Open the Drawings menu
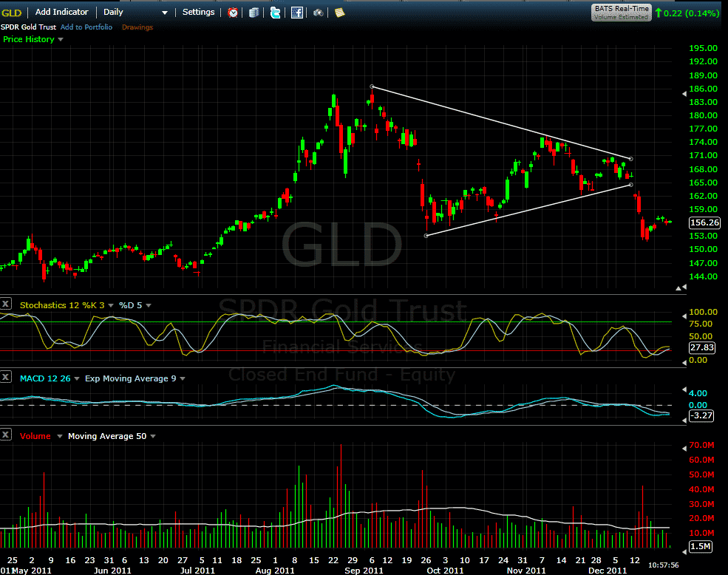The height and width of the screenshot is (575, 728). pyautogui.click(x=137, y=27)
